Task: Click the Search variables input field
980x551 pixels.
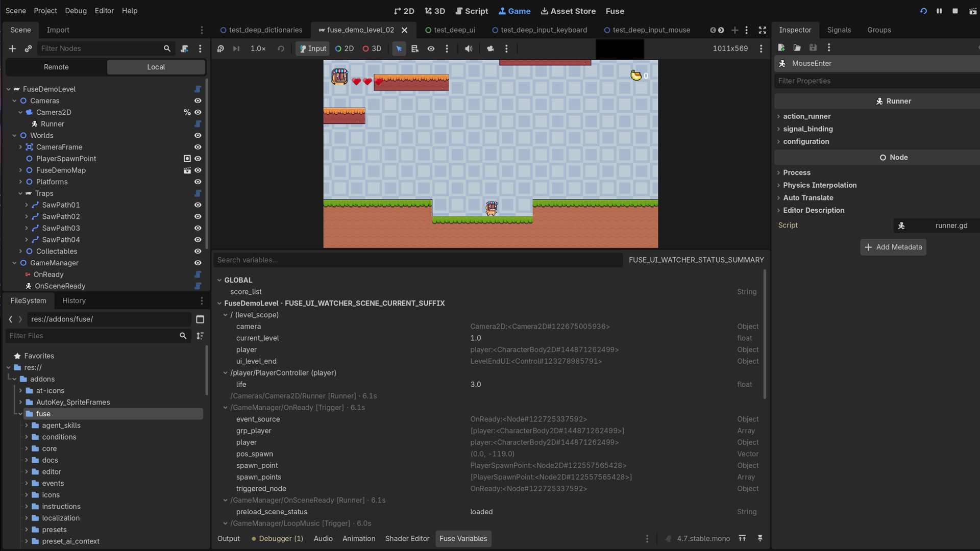Action: [418, 260]
